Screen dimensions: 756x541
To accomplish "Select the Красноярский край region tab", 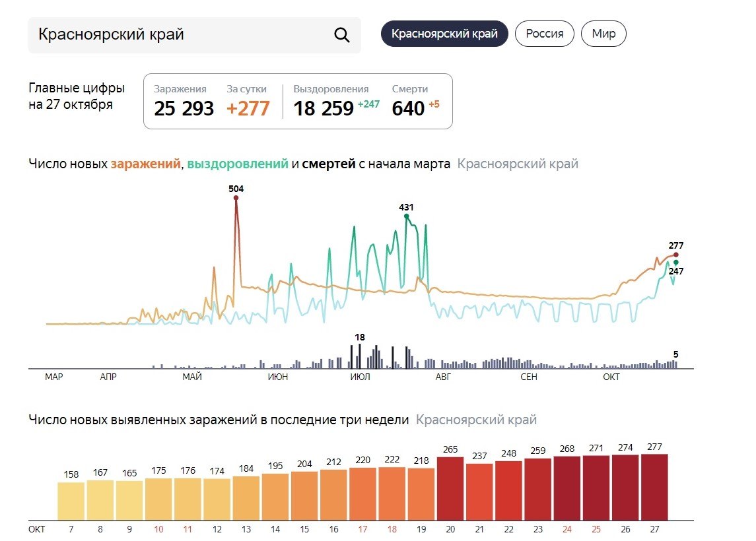I will pos(444,34).
